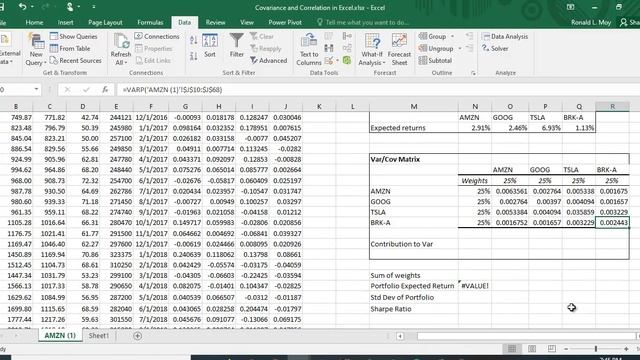Switch to the Formulas tab
Screen dimensions: 640x360
pos(150,22)
